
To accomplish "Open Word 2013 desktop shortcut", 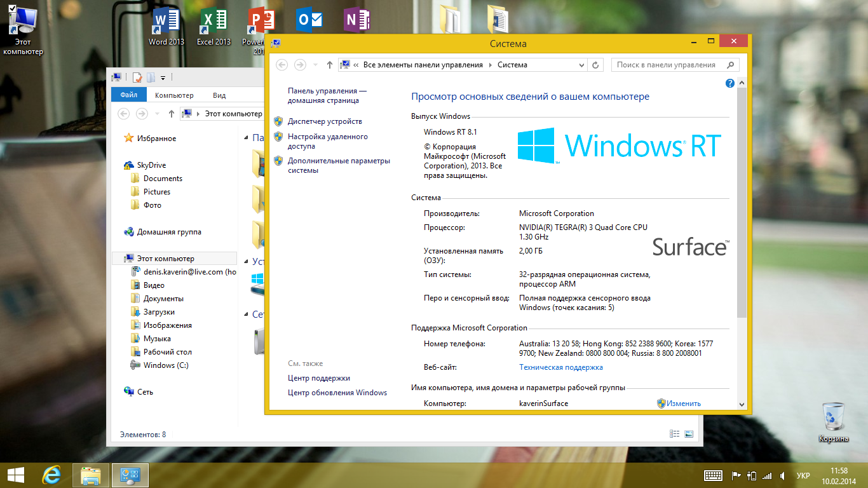I will pyautogui.click(x=166, y=26).
